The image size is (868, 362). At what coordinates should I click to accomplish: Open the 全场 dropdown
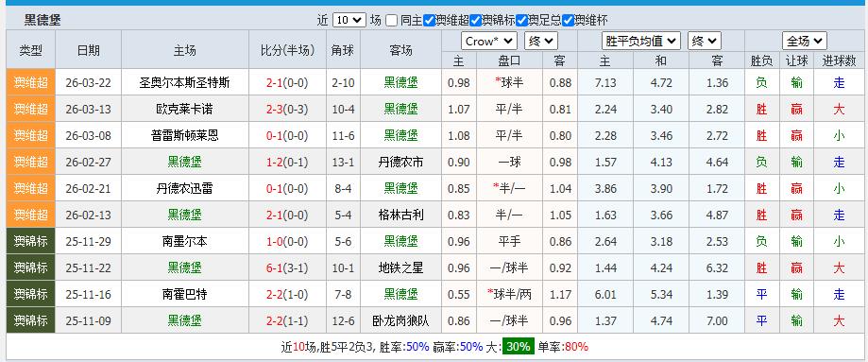pos(805,41)
